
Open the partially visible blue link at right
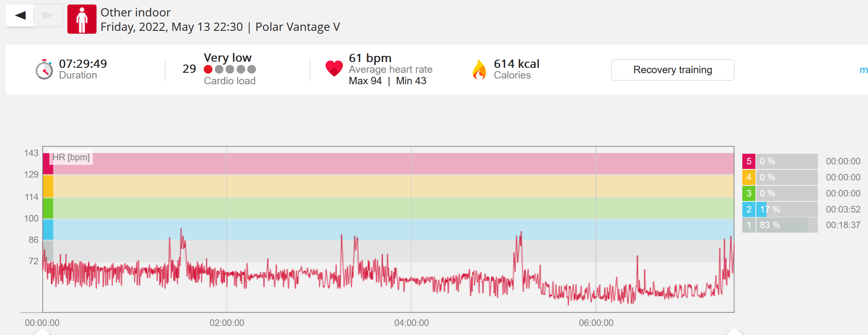pos(863,70)
